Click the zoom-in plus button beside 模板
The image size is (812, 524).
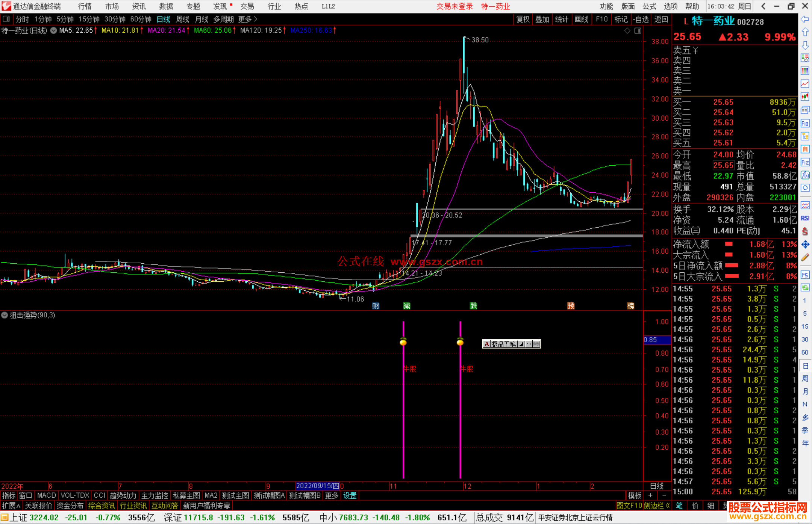(650, 495)
